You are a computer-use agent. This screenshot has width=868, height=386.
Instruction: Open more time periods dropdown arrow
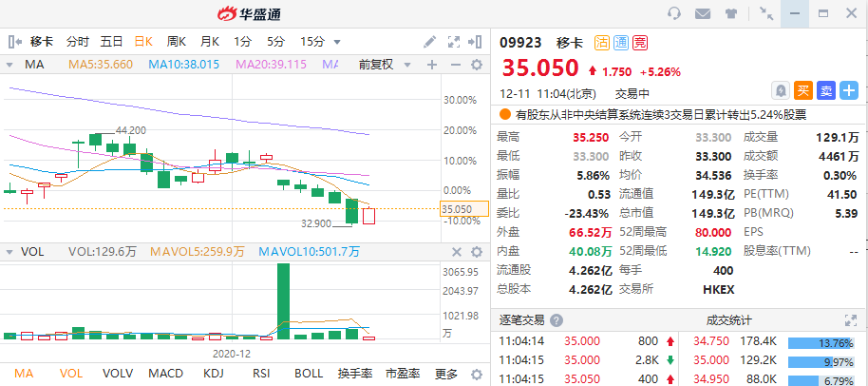337,42
